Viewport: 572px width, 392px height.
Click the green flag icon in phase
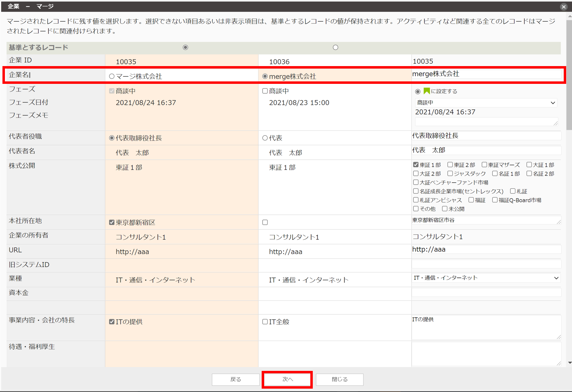tap(426, 91)
